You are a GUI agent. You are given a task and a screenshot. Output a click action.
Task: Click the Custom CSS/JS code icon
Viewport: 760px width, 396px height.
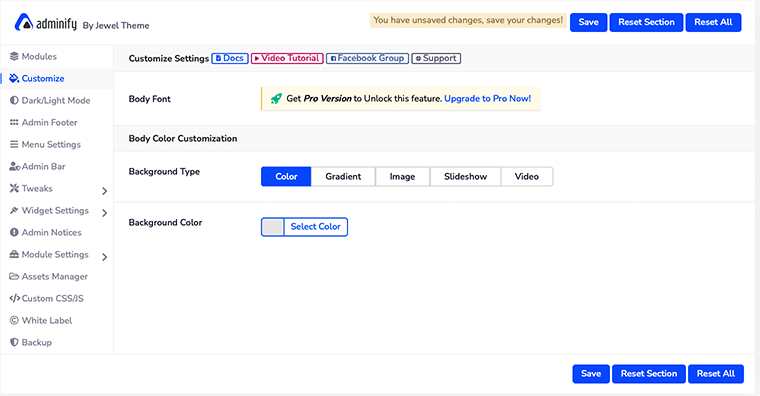pyautogui.click(x=15, y=298)
